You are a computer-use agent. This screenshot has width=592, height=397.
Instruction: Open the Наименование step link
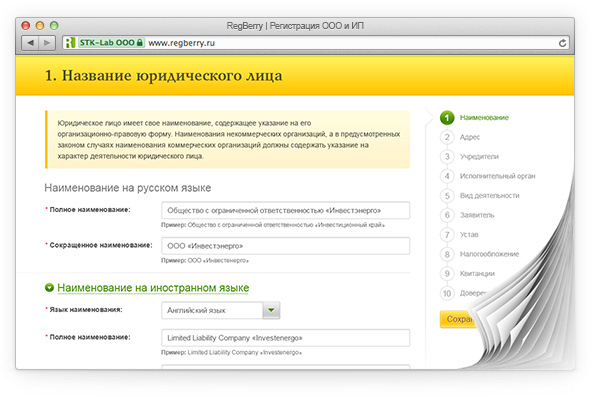pyautogui.click(x=484, y=118)
